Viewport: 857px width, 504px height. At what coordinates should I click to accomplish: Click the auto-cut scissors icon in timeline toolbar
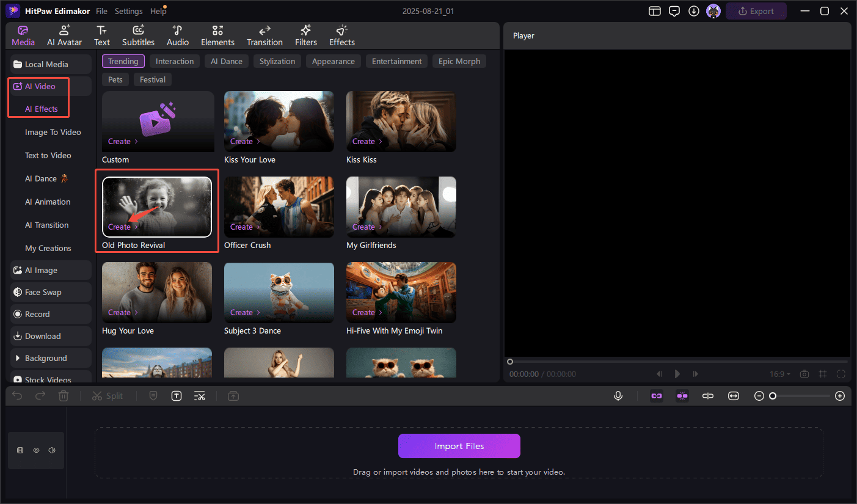200,396
